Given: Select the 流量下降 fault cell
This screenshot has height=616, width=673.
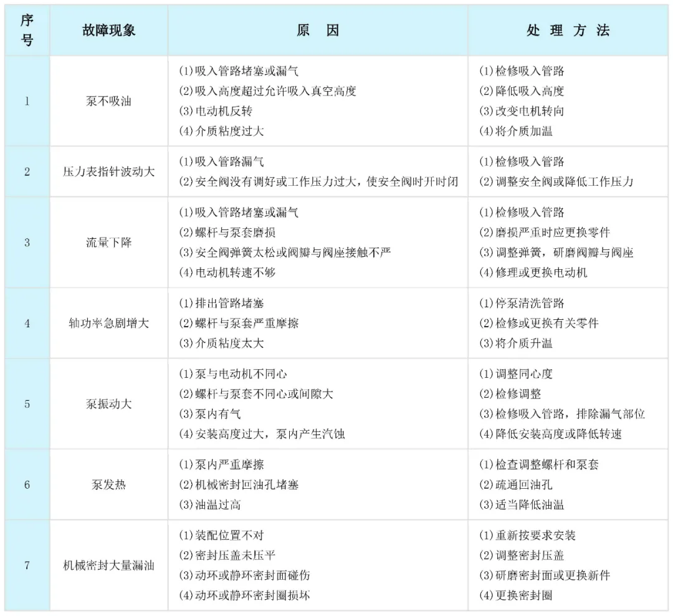Looking at the screenshot, I should coord(108,241).
